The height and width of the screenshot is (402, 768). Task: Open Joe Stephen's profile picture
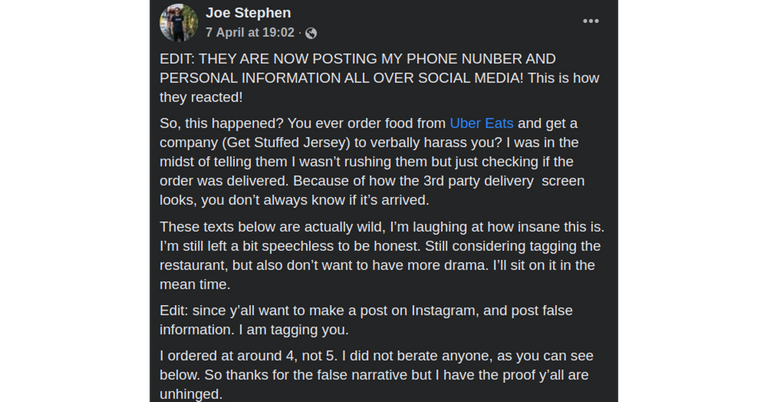click(x=178, y=23)
